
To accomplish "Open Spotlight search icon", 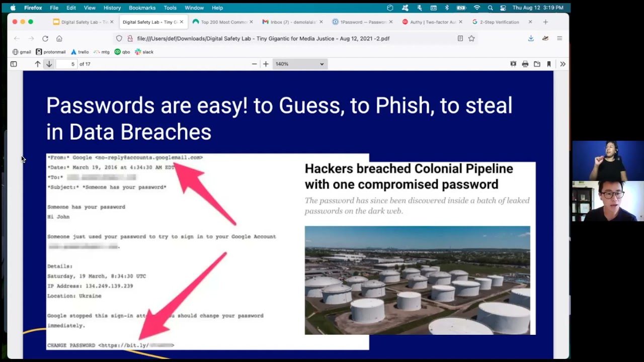I will (x=490, y=8).
